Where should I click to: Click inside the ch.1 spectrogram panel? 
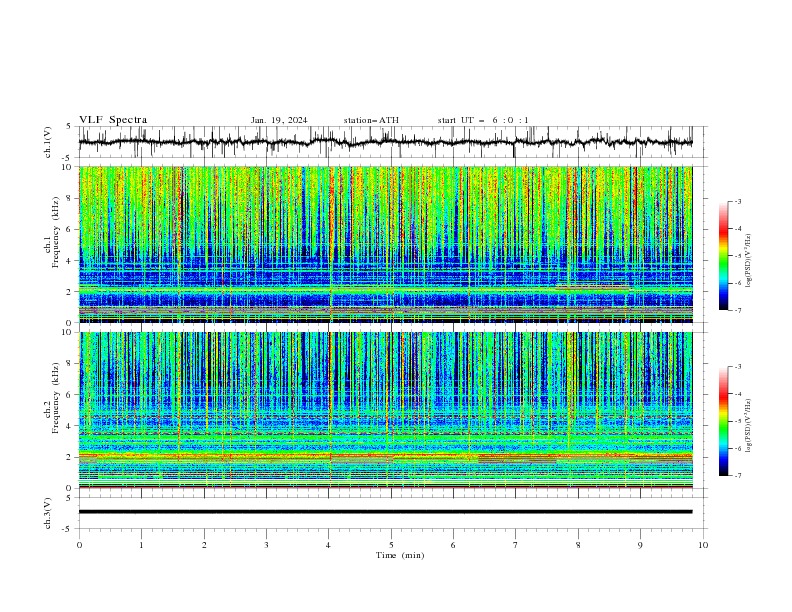(385, 244)
